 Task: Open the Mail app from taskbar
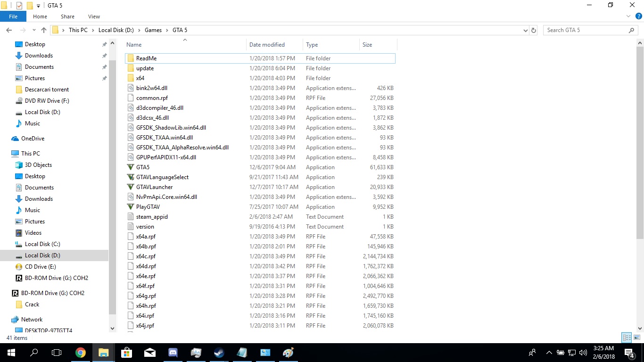tap(150, 353)
